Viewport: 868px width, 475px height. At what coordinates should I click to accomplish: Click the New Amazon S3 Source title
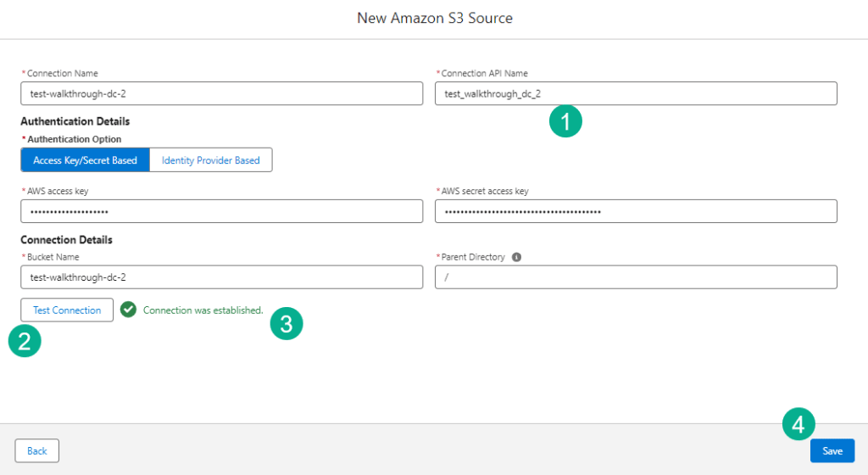[434, 18]
